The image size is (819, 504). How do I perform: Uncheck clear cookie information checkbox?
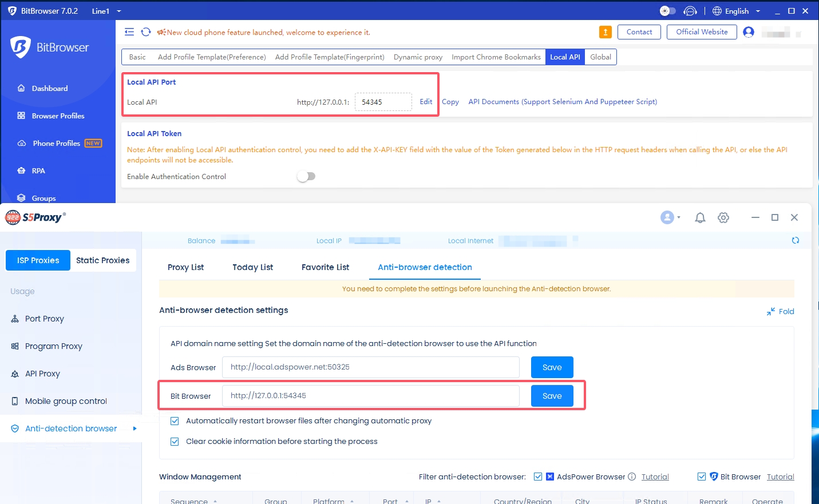point(175,442)
